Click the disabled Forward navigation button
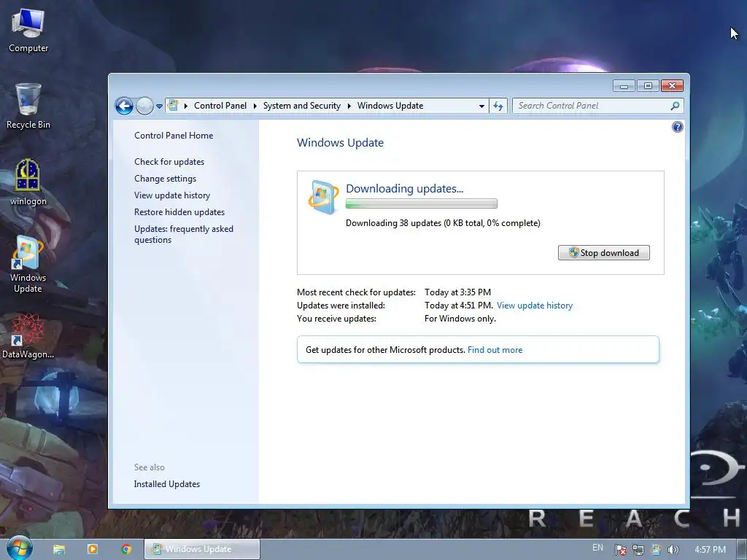The height and width of the screenshot is (560, 747). tap(144, 106)
